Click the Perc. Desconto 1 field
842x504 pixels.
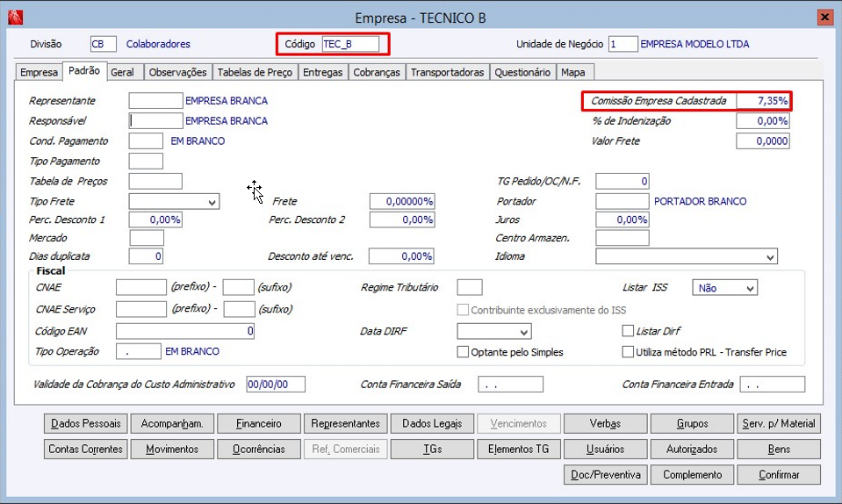pos(155,220)
